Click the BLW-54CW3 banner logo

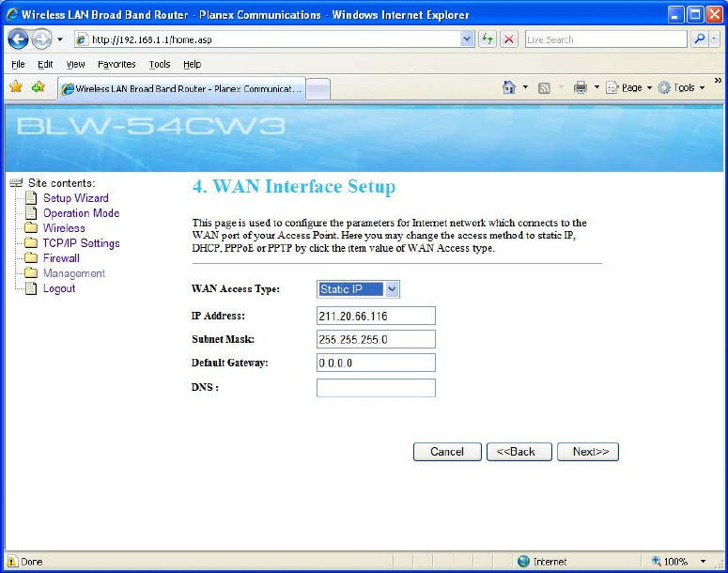click(150, 126)
